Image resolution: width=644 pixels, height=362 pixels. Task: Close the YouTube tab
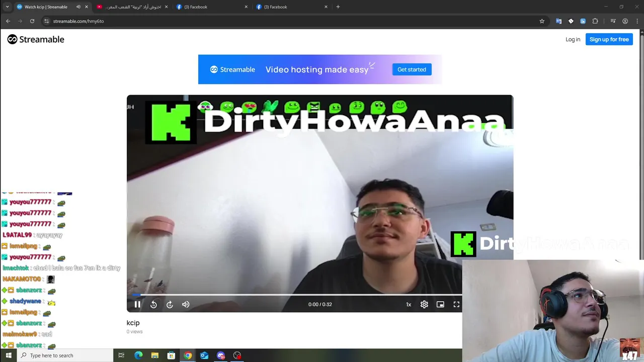(166, 7)
